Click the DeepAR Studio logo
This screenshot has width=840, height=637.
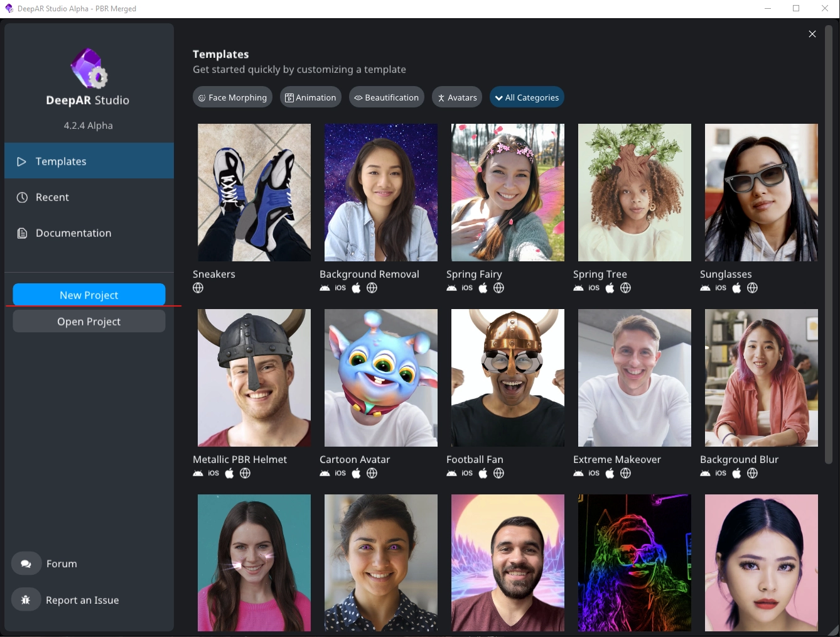(89, 68)
